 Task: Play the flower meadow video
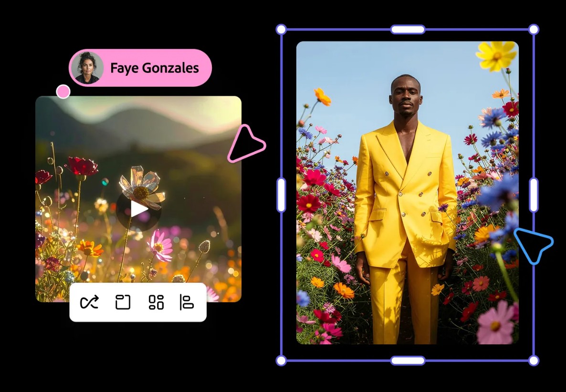pyautogui.click(x=138, y=209)
